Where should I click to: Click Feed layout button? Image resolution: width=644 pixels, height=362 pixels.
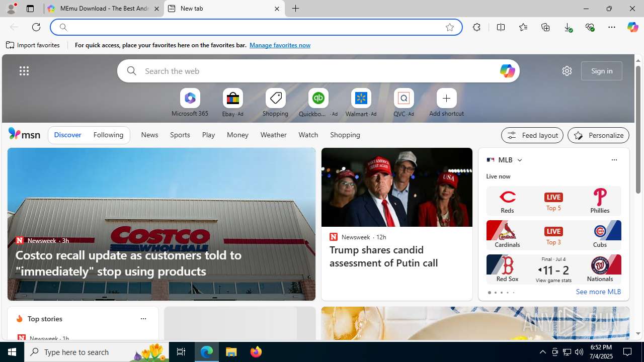tap(532, 135)
